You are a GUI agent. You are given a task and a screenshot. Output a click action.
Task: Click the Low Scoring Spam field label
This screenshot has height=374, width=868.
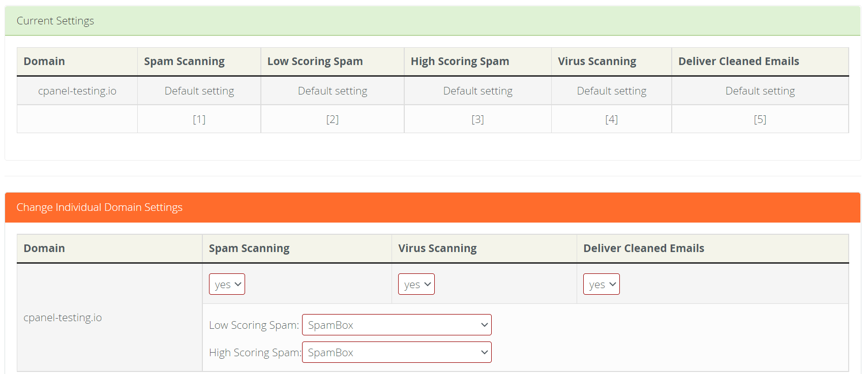[254, 325]
